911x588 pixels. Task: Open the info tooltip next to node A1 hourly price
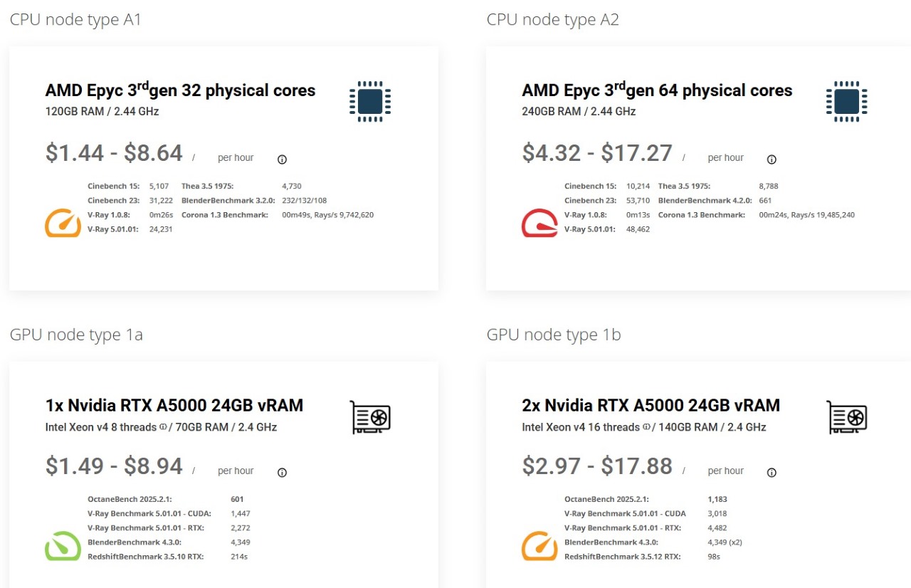pos(282,159)
